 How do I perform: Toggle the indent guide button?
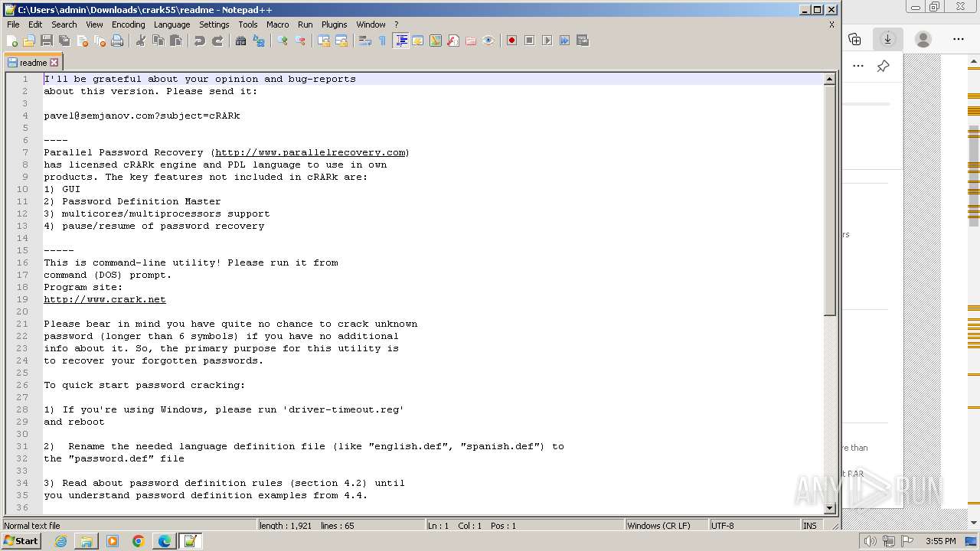[400, 41]
